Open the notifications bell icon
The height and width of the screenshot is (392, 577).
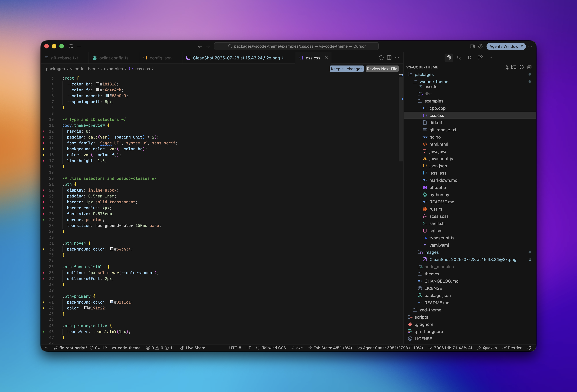tap(529, 348)
